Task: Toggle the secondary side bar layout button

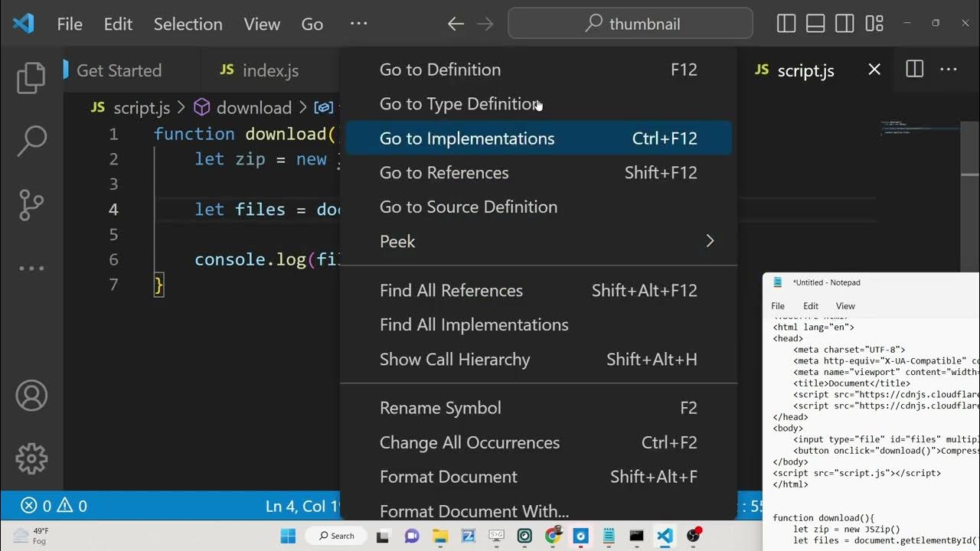Action: coord(844,24)
